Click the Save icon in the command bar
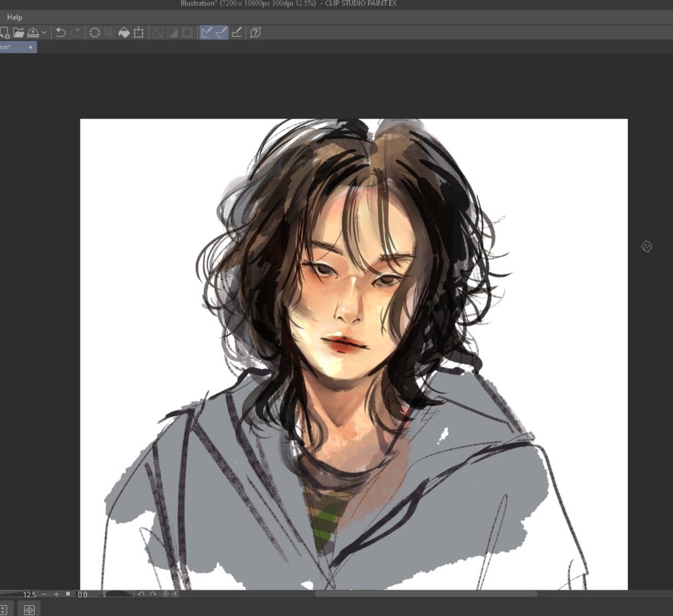The image size is (673, 616). (x=33, y=32)
